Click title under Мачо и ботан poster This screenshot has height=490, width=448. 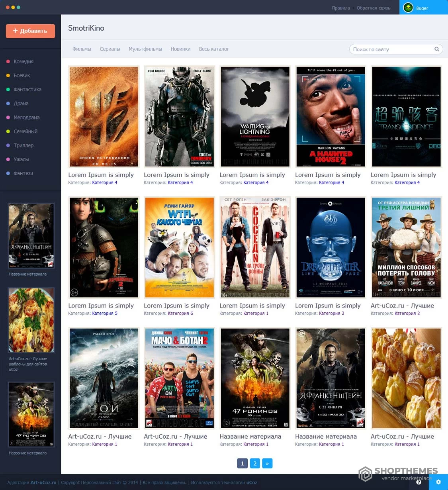click(x=176, y=437)
